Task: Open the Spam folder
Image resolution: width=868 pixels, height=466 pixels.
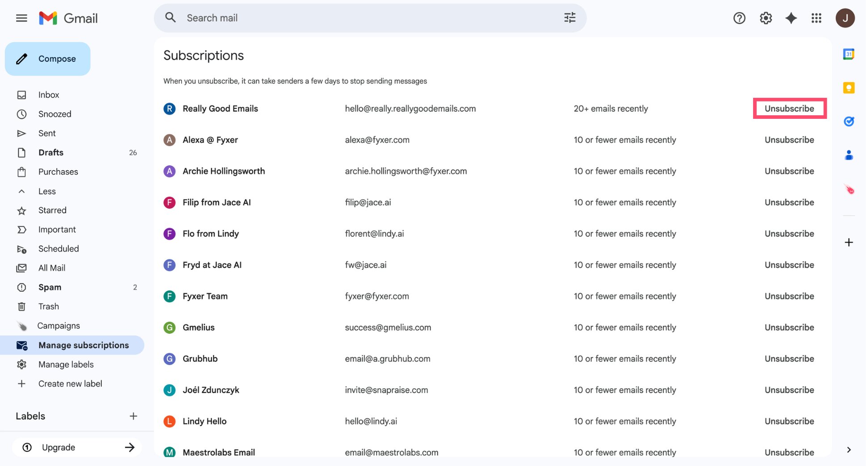Action: click(x=73, y=287)
